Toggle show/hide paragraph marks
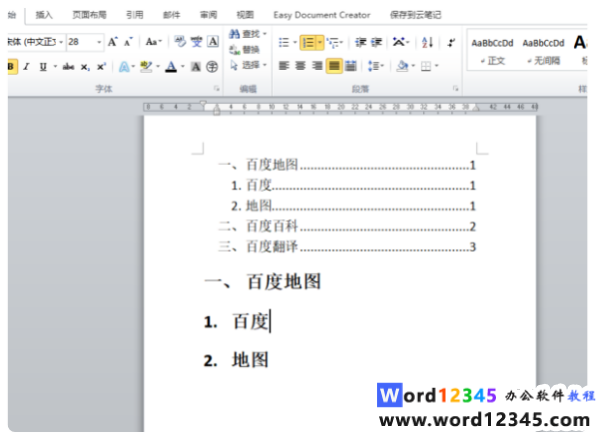Image resolution: width=600 pixels, height=436 pixels. point(451,42)
